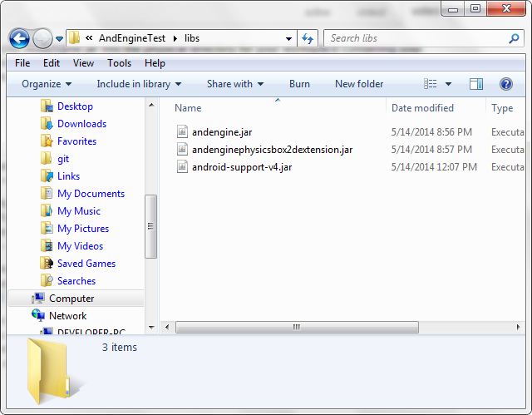Screen dimensions: 532x415
Task: Select the andenginephysicsbox2dextension.jar file icon
Action: click(x=182, y=149)
